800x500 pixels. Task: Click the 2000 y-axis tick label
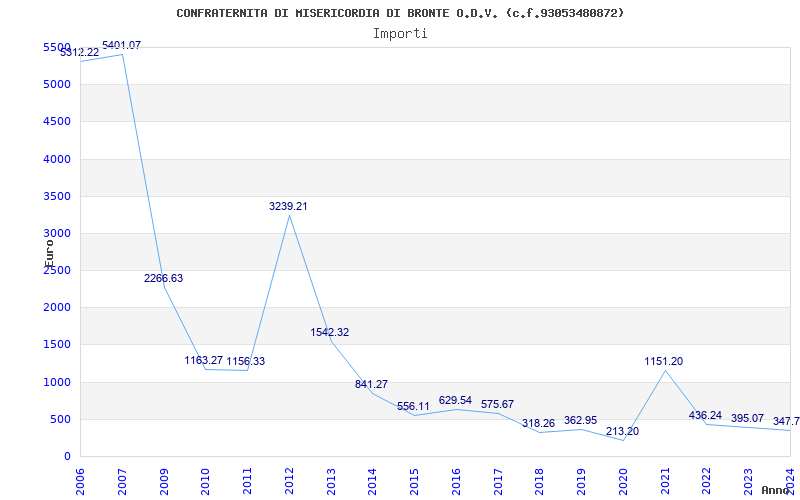57,308
